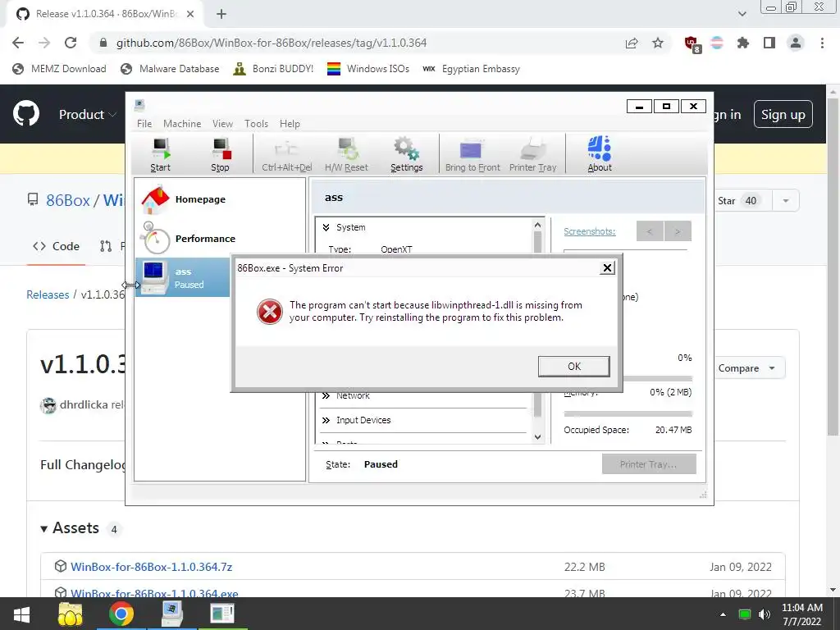Image resolution: width=840 pixels, height=630 pixels.
Task: Click the Ctrl+Alt+Del toolbar icon
Action: (x=286, y=154)
